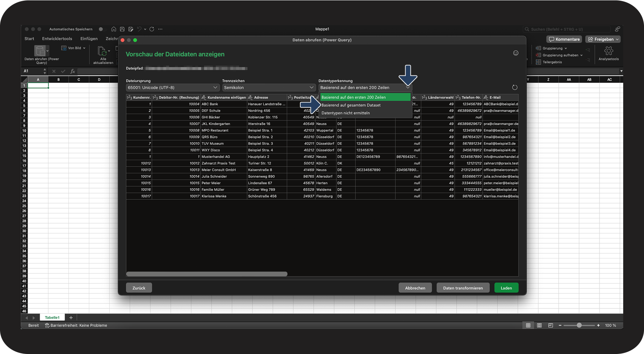
Task: Toggle the Automatisches Speichern switch
Action: [x=101, y=29]
